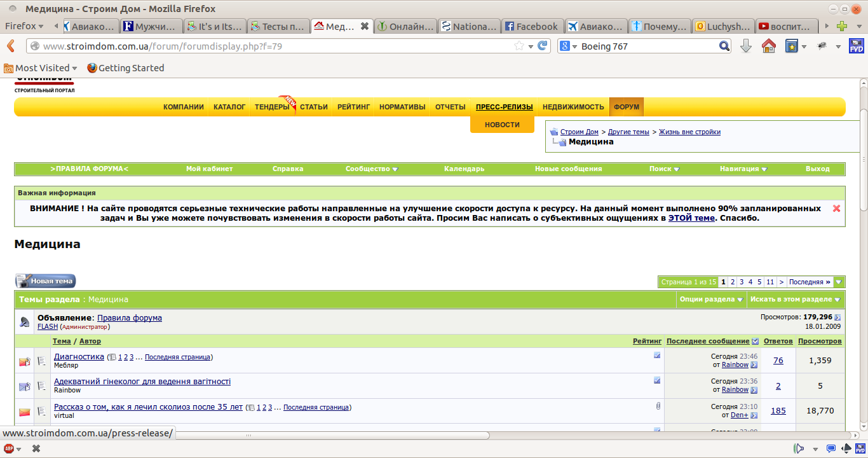Expand Искать в этом разделе dropdown

[796, 299]
